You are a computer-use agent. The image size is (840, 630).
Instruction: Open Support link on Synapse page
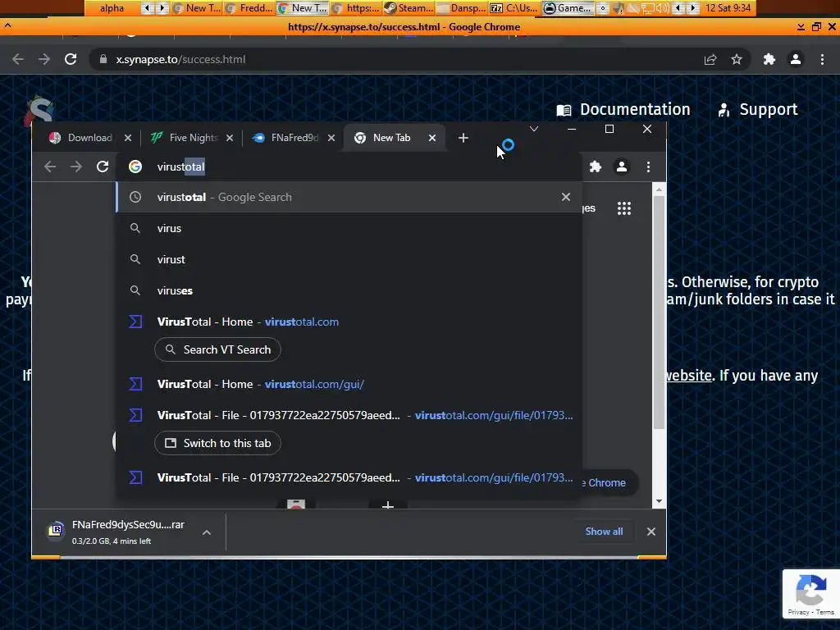[x=757, y=109]
